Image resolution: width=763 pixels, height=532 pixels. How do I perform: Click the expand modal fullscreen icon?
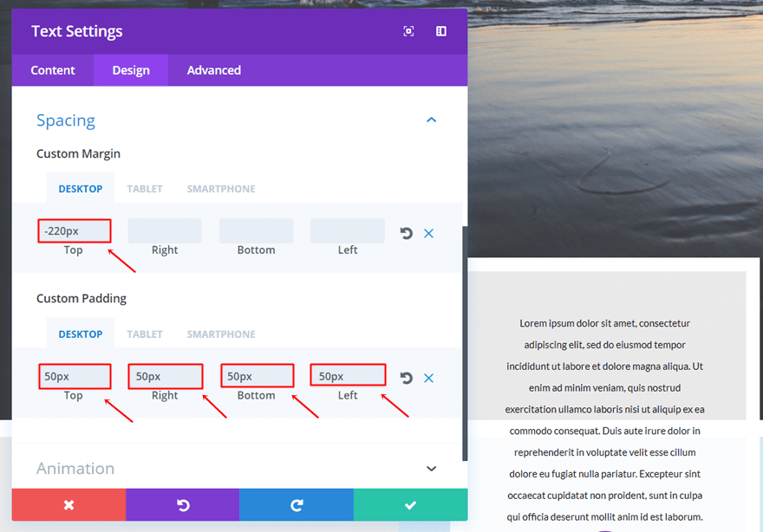coord(408,31)
